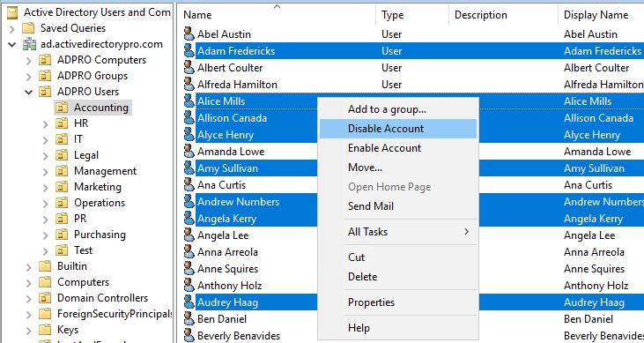
Task: Expand the Computers container
Action: click(x=29, y=282)
